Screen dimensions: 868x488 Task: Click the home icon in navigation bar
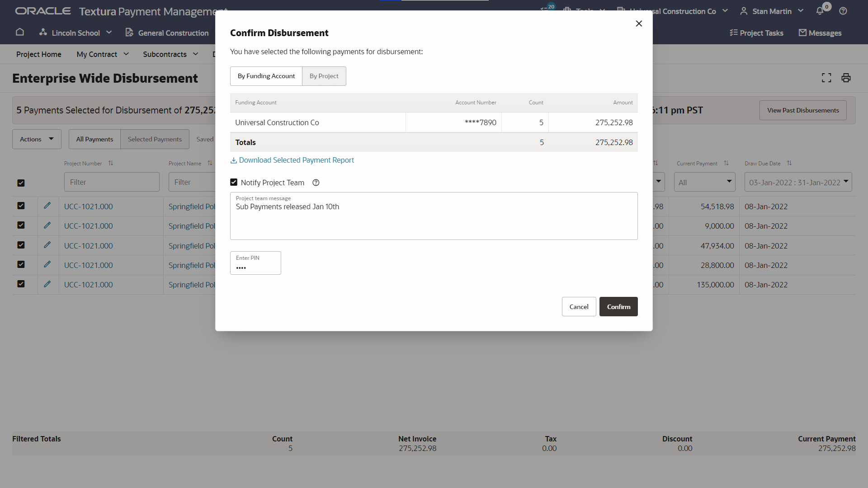(20, 33)
